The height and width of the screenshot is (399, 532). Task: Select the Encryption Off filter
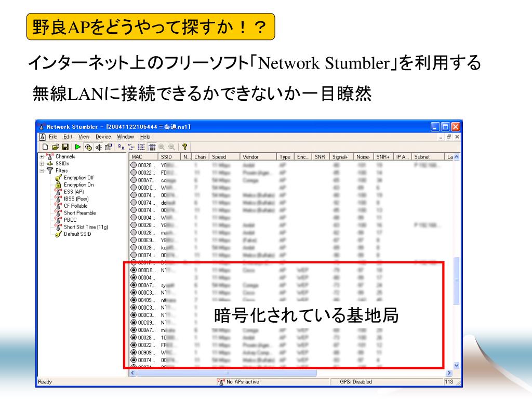click(78, 178)
